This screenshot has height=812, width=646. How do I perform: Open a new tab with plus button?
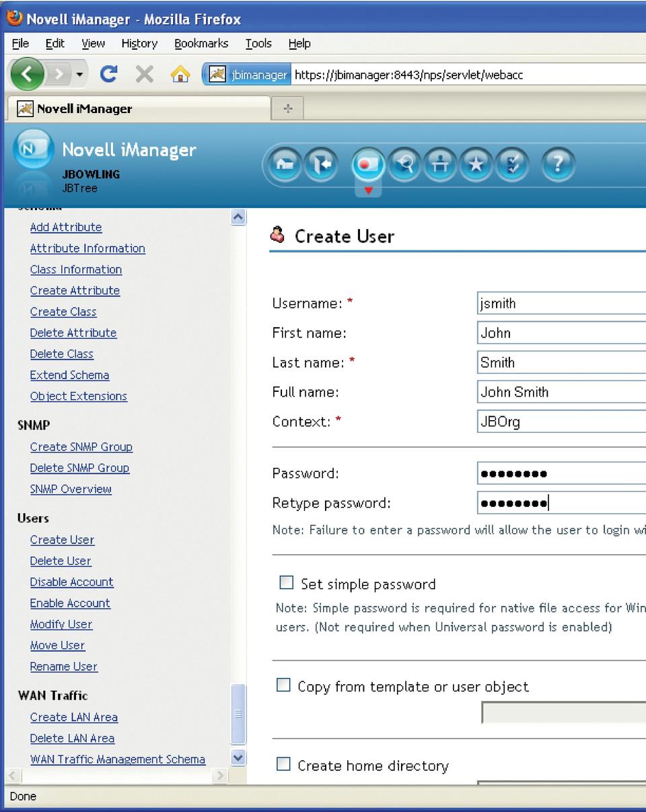click(x=288, y=109)
